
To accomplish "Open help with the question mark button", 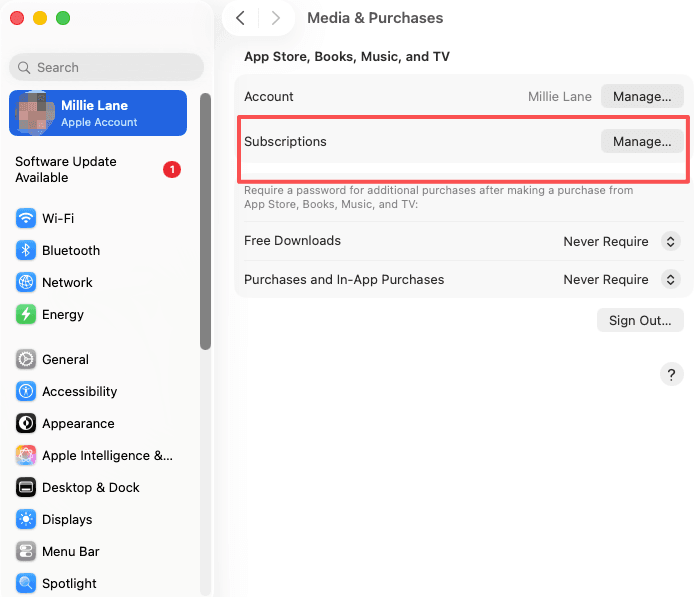I will [x=671, y=374].
